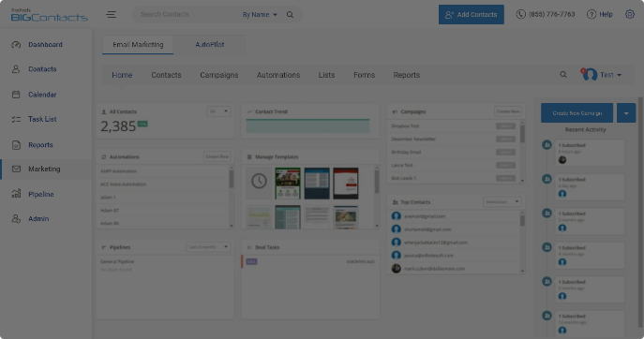Screen dimensions: 644x339
Task: Click the Top Contacts people icon
Action: [x=395, y=202]
